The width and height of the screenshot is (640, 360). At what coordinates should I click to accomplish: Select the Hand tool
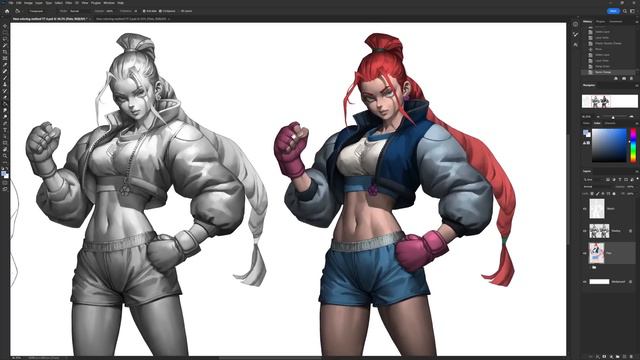point(5,149)
